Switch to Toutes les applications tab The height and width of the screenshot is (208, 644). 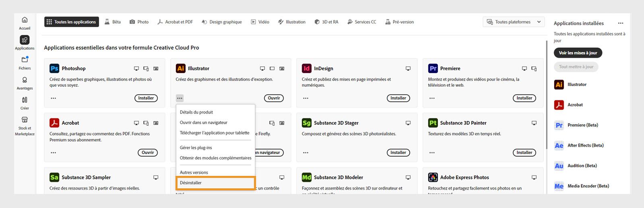tap(72, 22)
